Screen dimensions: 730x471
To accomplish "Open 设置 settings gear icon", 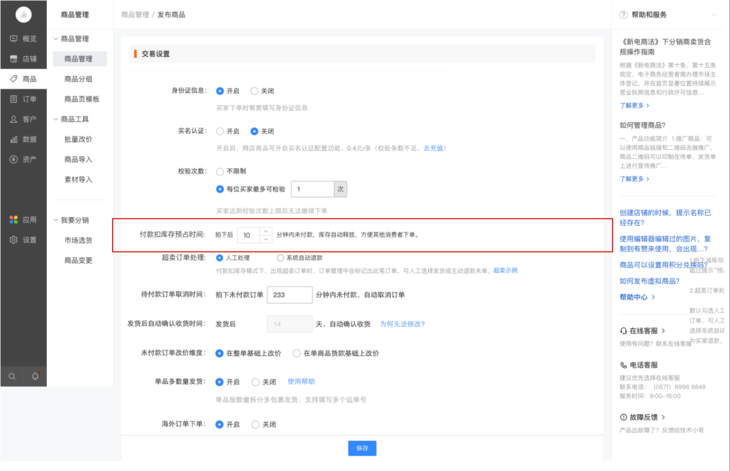I will (14, 240).
